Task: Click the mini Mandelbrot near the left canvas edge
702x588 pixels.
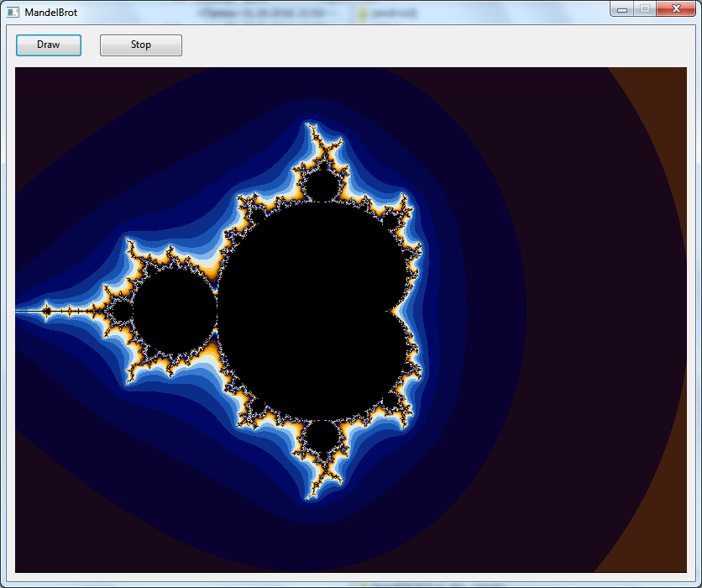Action: point(47,311)
